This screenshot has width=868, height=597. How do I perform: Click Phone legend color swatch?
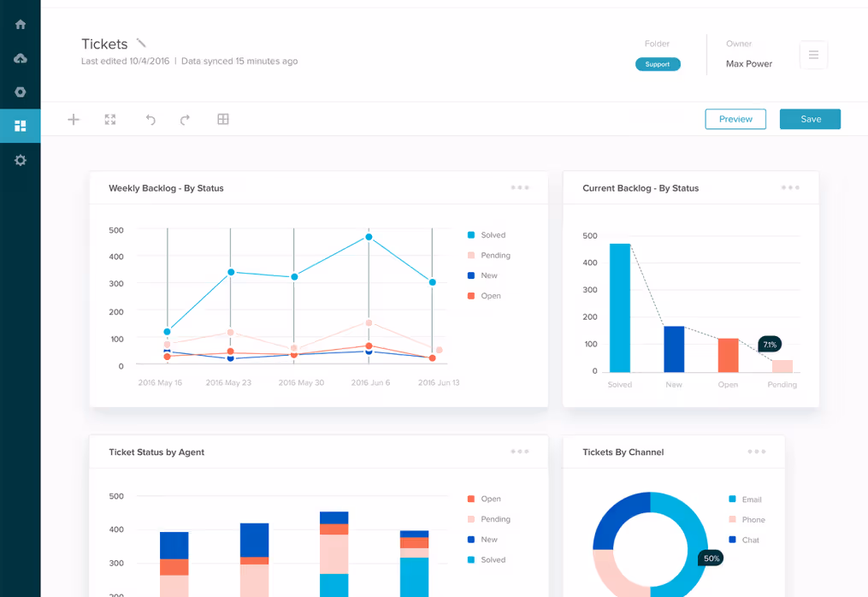pyautogui.click(x=732, y=519)
